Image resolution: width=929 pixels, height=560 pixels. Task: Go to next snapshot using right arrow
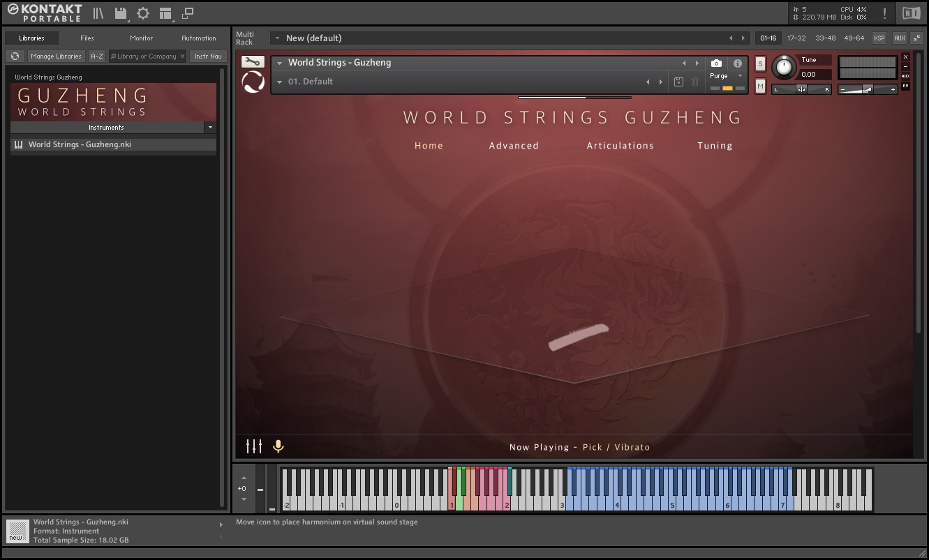pyautogui.click(x=660, y=82)
